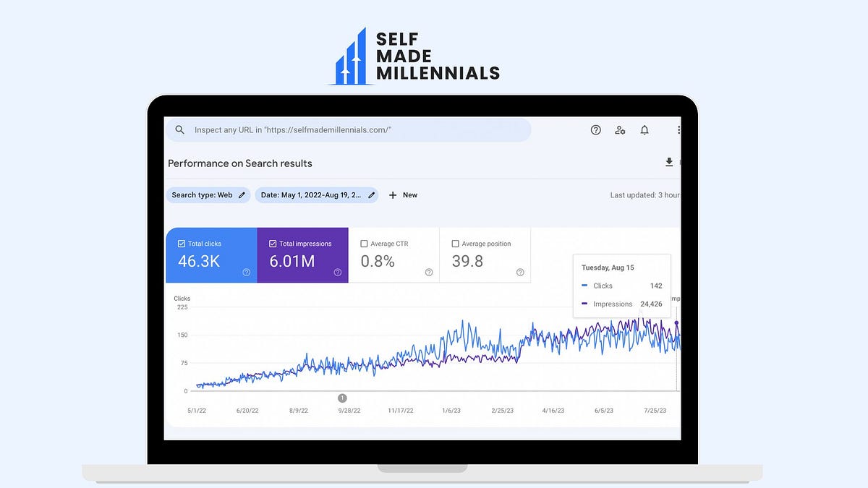Click the Tuesday, Aug 15 tooltip title
The height and width of the screenshot is (488, 868).
tap(608, 267)
